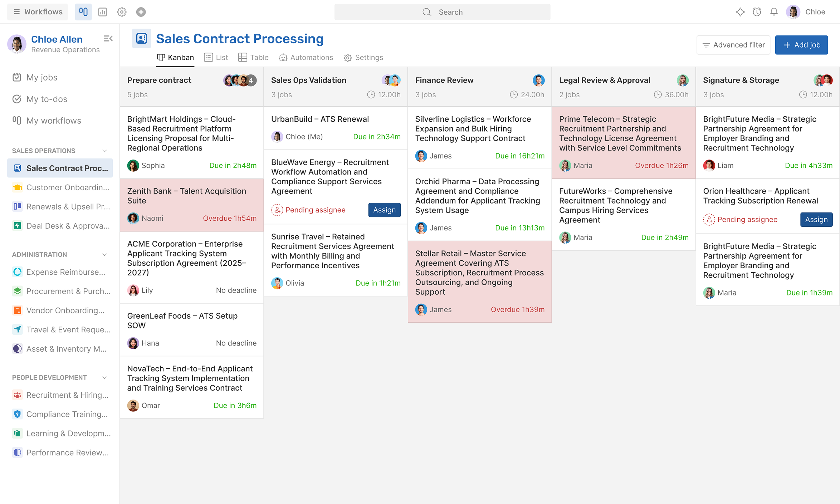This screenshot has width=840, height=504.
Task: Open the reports chart icon in top bar
Action: coord(103,12)
